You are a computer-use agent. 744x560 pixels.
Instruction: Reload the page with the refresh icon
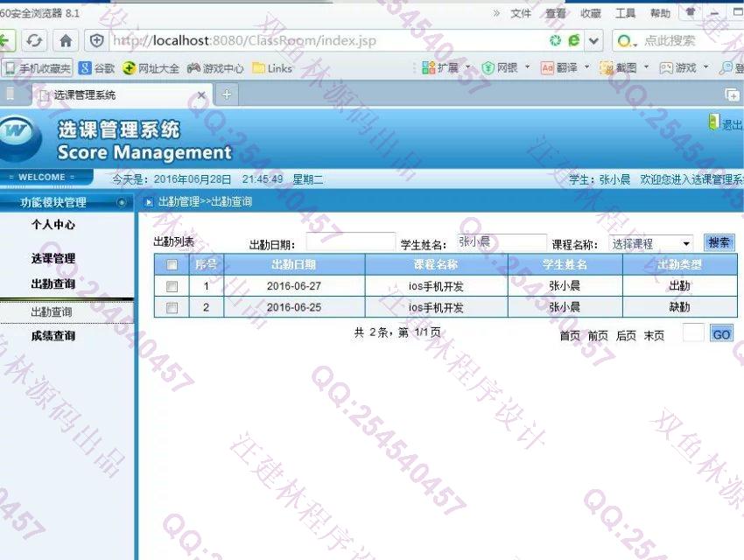click(x=34, y=41)
